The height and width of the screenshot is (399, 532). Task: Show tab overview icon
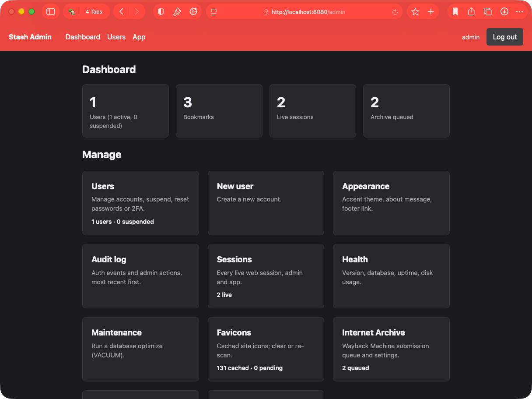[x=487, y=12]
